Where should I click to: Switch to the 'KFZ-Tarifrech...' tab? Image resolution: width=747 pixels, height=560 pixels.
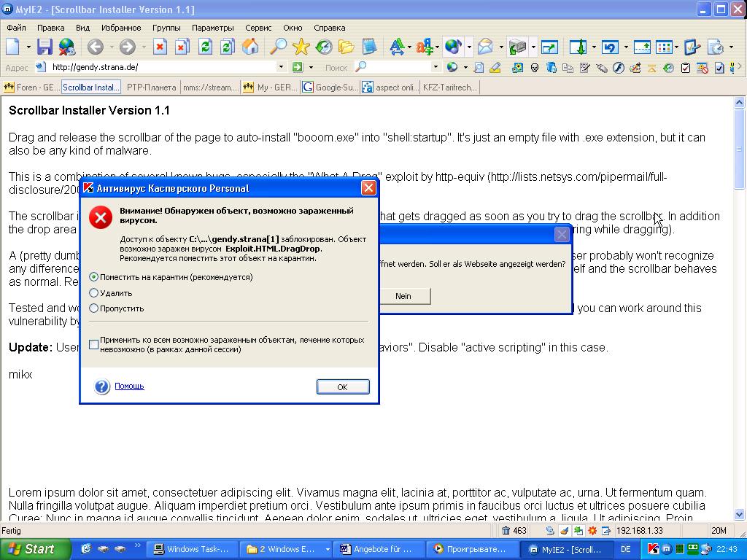(449, 87)
